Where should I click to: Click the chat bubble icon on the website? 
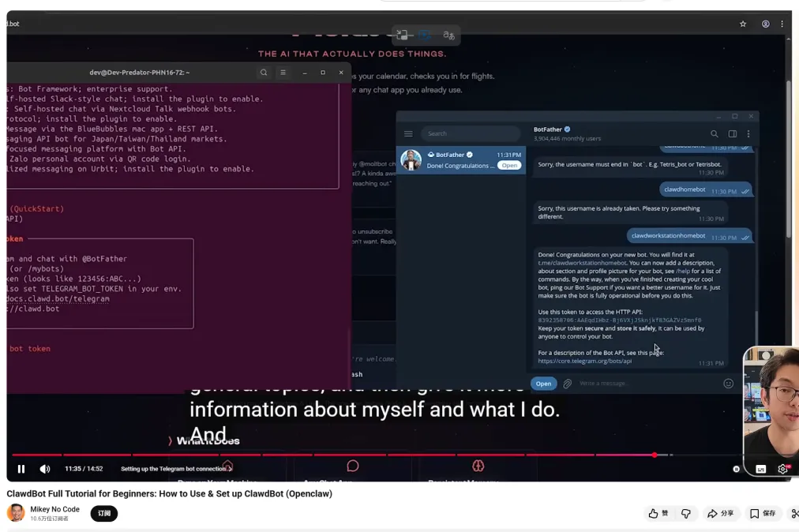pos(353,466)
